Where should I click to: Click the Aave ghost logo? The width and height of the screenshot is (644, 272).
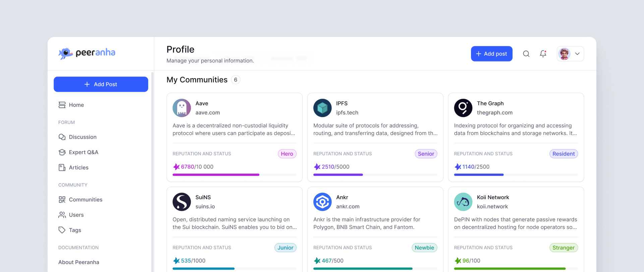[x=182, y=108]
